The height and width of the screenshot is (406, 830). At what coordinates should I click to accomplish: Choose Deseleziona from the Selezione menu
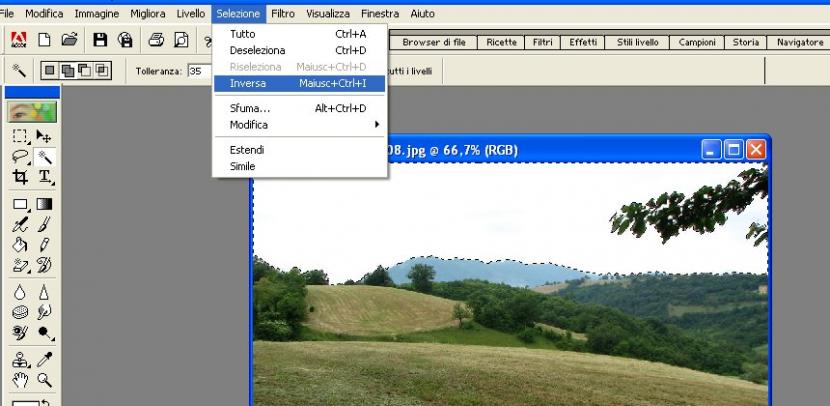pos(299,50)
